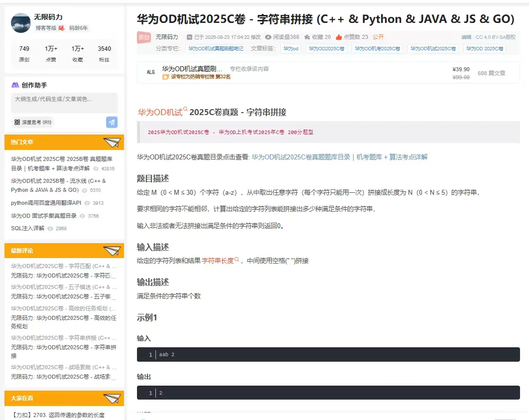Image resolution: width=529 pixels, height=420 pixels.
Task: Open the 华为OD机试2025C卷 article tag
Action: point(433,49)
